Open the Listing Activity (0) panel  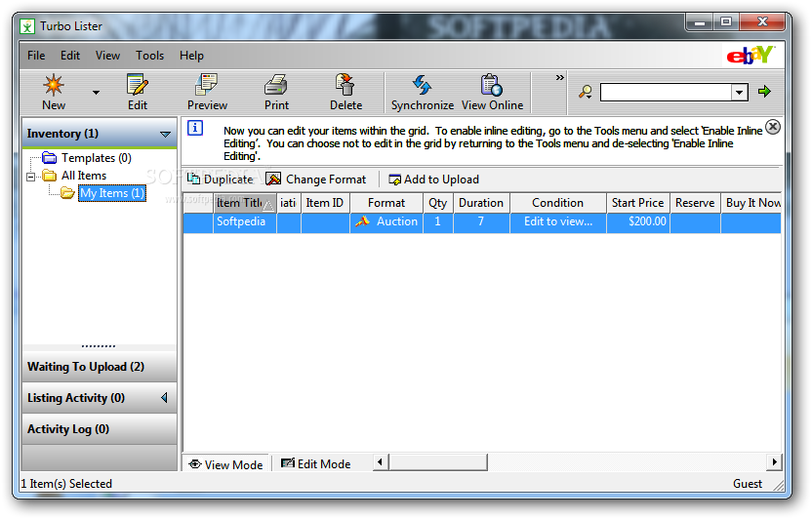pos(100,398)
